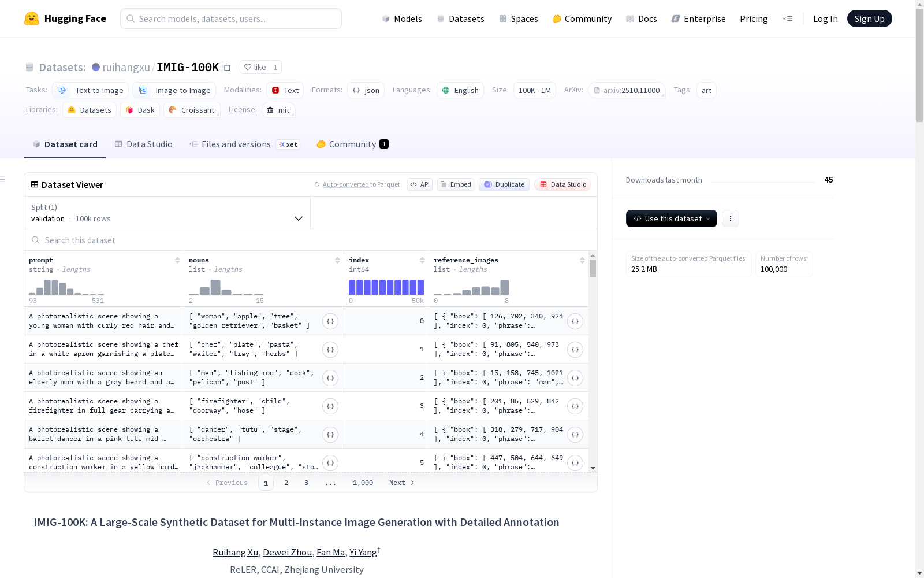The width and height of the screenshot is (924, 578).
Task: Filter by the Image-to-Image task tag
Action: pyautogui.click(x=174, y=90)
